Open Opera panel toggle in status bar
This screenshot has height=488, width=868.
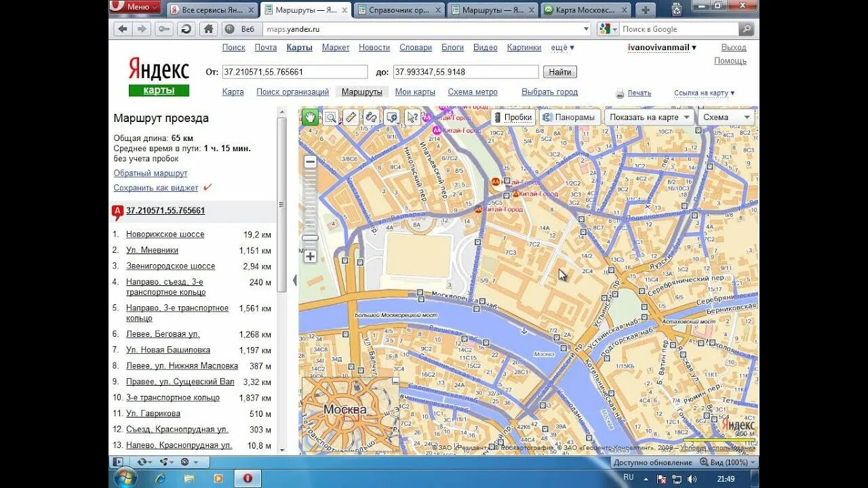pos(118,462)
